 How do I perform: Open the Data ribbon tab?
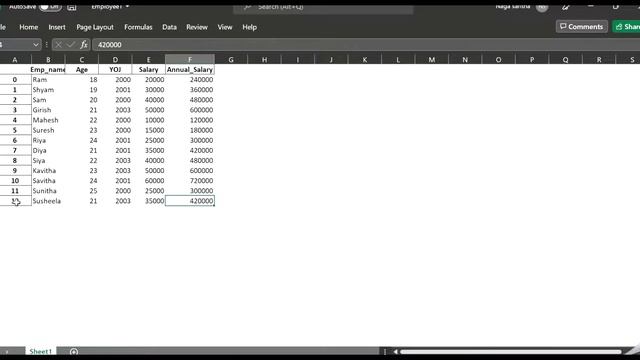tap(169, 27)
